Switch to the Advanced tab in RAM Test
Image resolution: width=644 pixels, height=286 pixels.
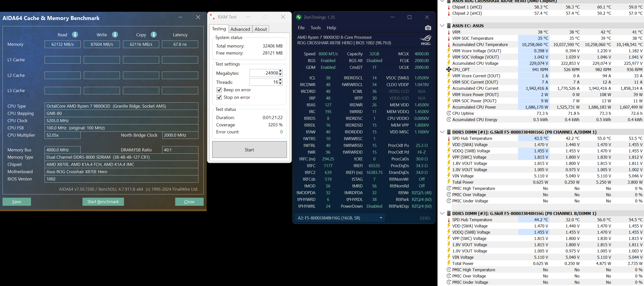[240, 29]
